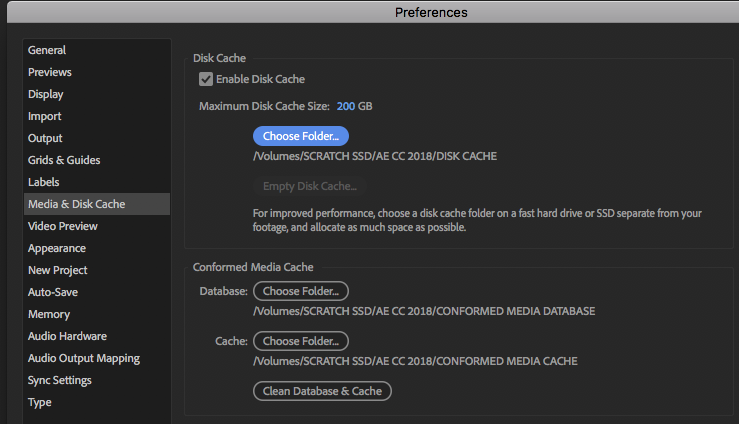Open Import preferences section

pos(45,116)
